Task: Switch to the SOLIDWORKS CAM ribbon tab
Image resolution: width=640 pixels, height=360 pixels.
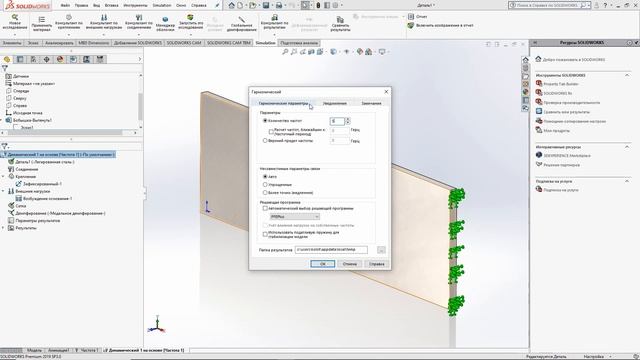Action: tap(184, 43)
